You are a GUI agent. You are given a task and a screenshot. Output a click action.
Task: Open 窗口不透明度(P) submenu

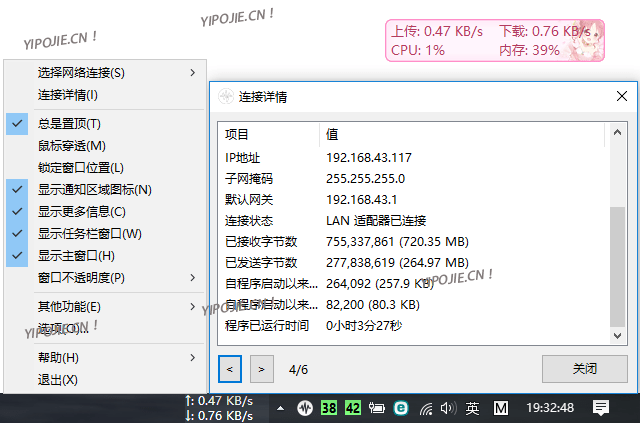105,278
